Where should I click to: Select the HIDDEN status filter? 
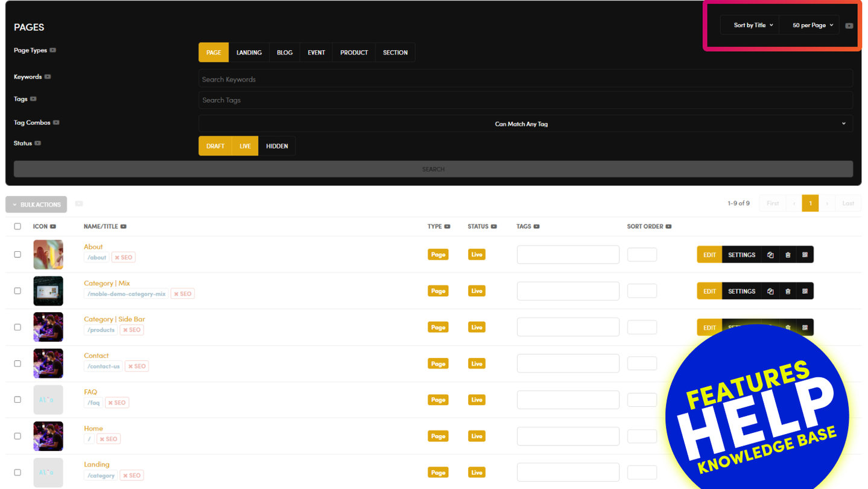(x=277, y=146)
